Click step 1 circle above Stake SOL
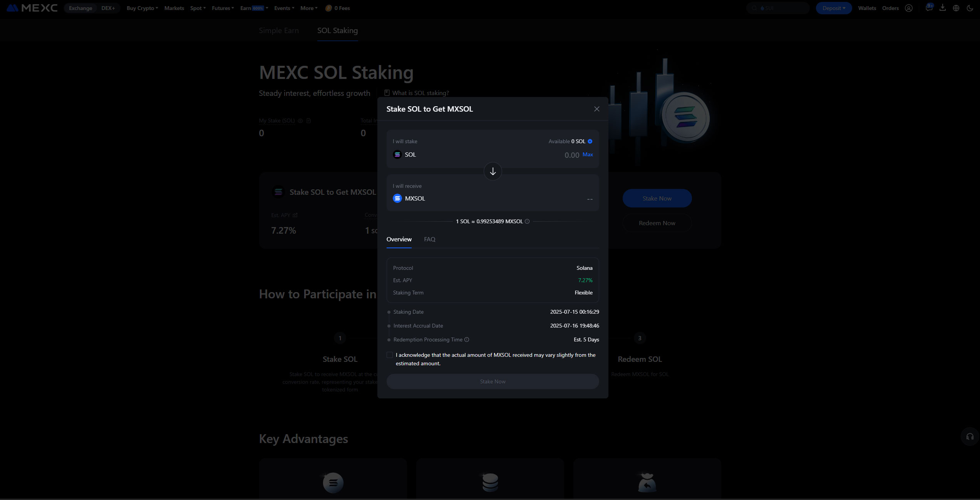Screen dimensions: 980x500 (340, 338)
